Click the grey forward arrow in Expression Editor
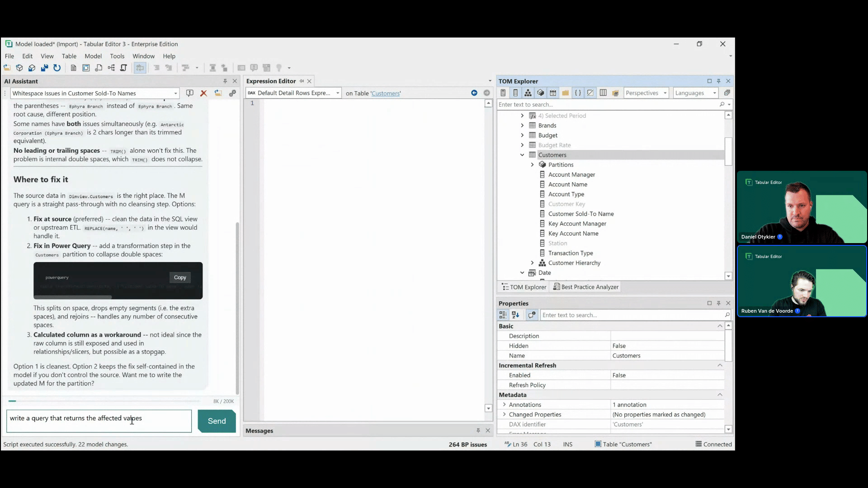 tap(487, 93)
